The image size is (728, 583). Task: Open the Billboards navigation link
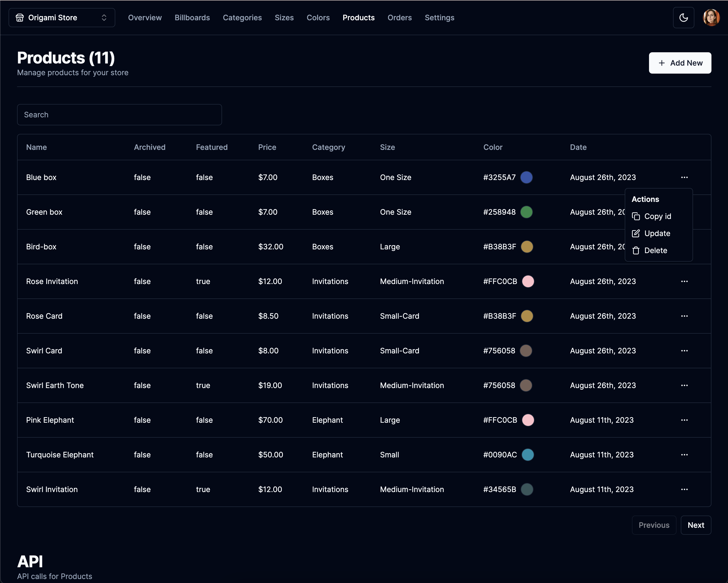point(192,18)
